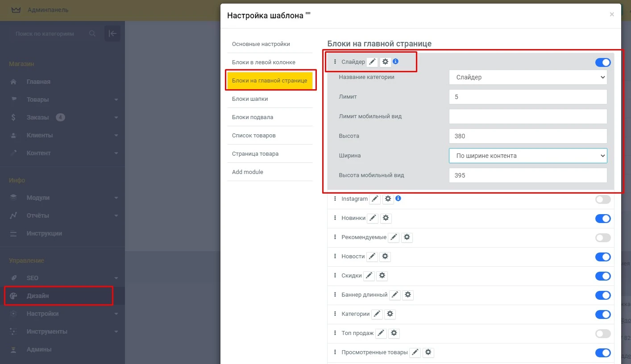The height and width of the screenshot is (364, 631).
Task: Click the Высота input field
Action: (x=528, y=136)
